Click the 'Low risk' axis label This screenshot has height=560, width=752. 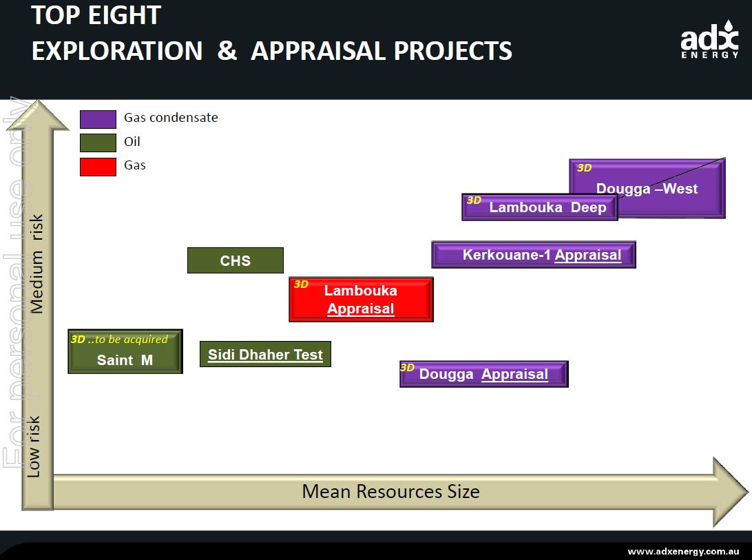(x=34, y=447)
